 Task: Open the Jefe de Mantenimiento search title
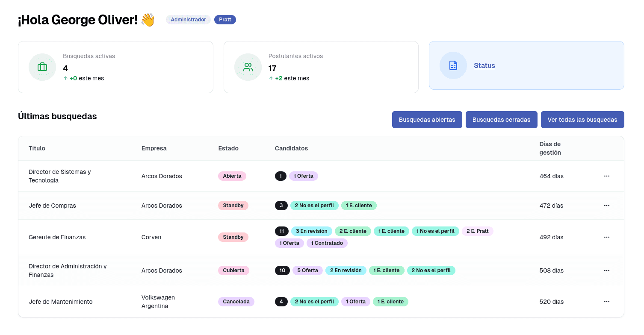point(60,302)
